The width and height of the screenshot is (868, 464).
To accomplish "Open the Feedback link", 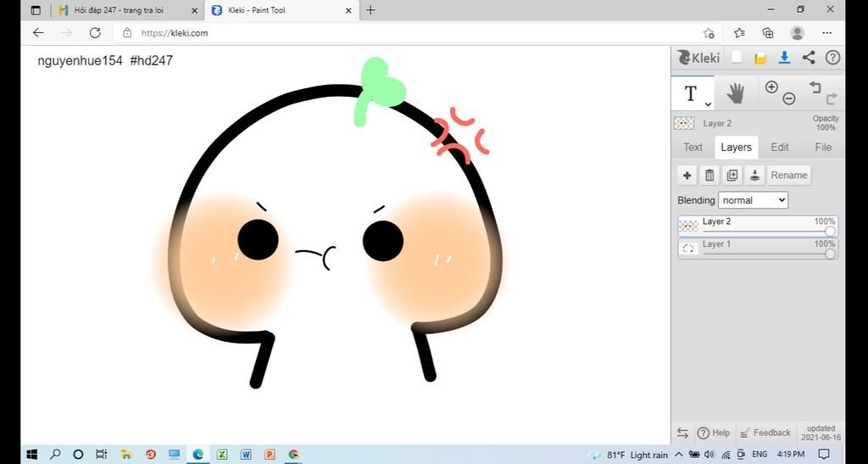I will (765, 433).
